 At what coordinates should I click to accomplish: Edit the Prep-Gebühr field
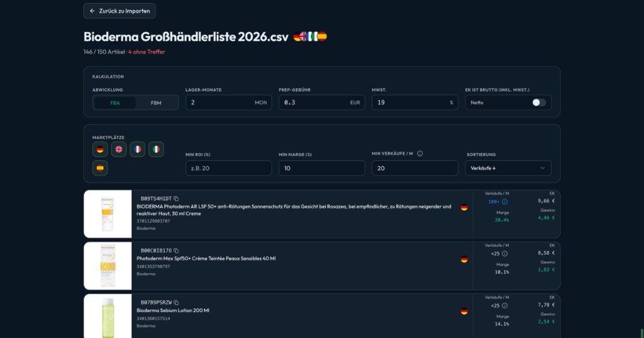pos(321,103)
